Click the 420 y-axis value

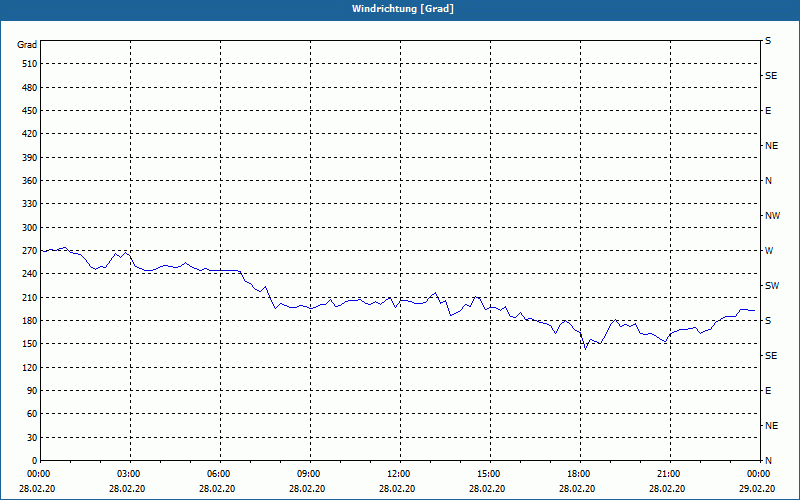(x=29, y=134)
